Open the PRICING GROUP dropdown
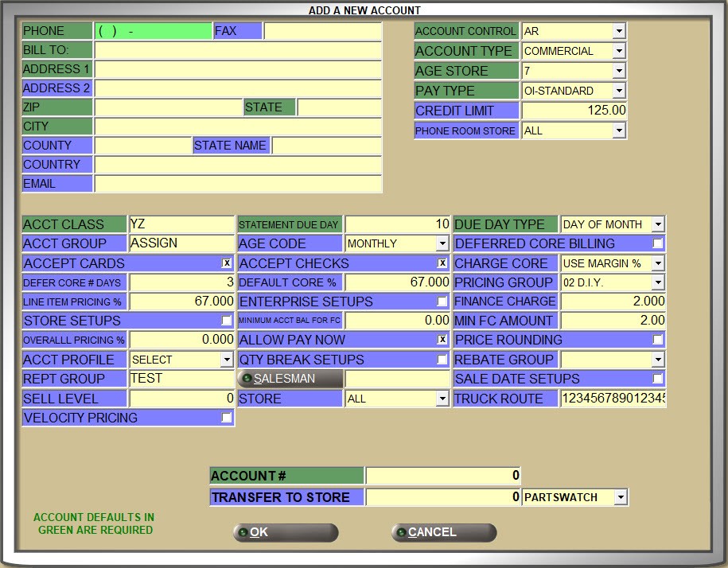Image resolution: width=728 pixels, height=568 pixels. (660, 282)
